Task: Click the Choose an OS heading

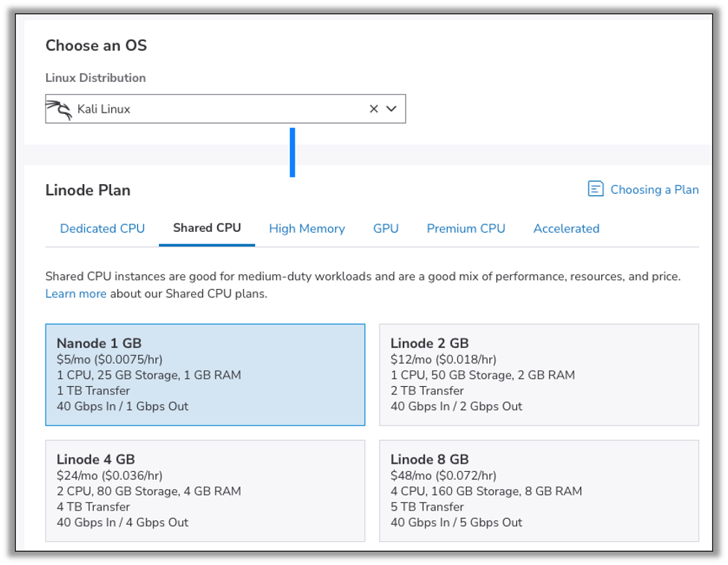Action: pos(96,45)
